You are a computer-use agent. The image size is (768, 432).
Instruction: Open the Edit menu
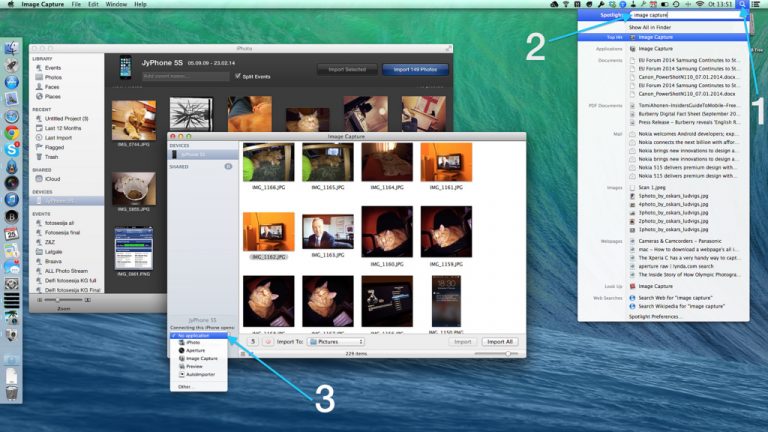(93, 4)
